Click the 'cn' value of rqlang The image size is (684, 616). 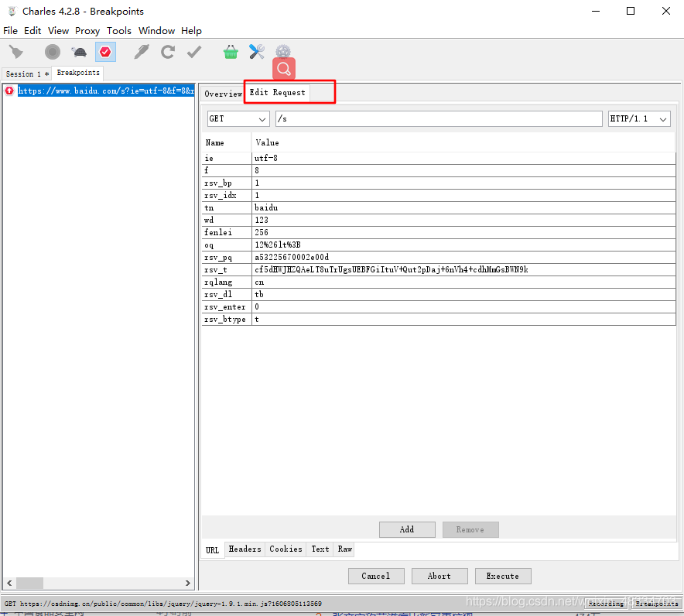click(x=463, y=282)
